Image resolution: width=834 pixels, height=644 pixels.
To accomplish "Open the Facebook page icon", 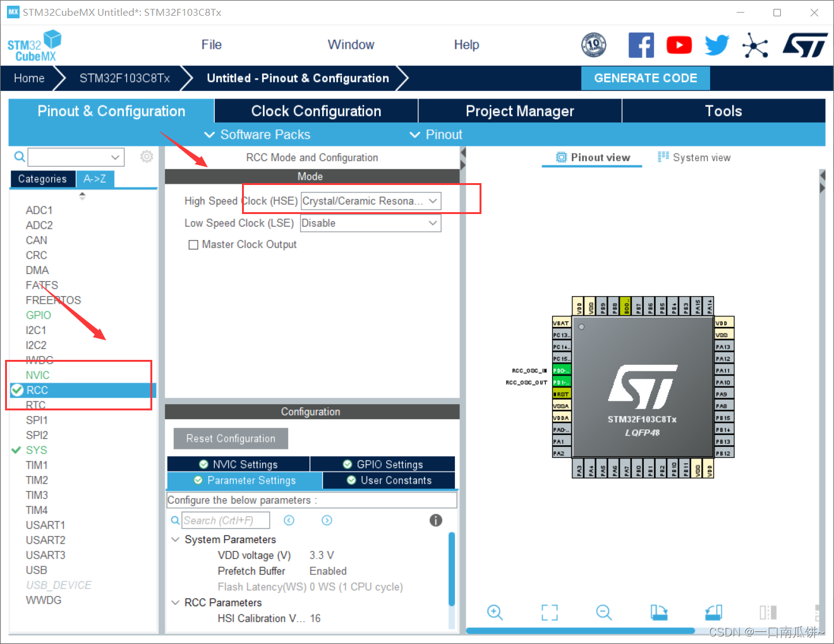I will click(x=641, y=45).
